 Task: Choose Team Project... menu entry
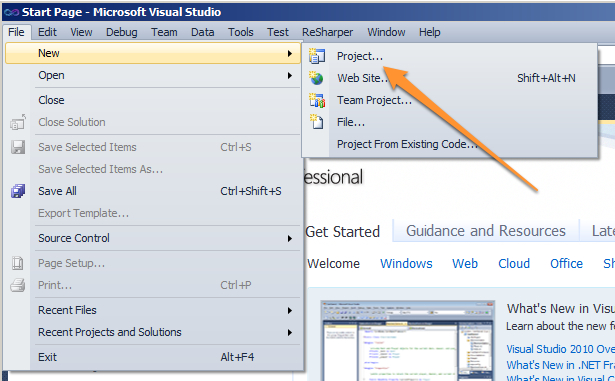(450, 100)
